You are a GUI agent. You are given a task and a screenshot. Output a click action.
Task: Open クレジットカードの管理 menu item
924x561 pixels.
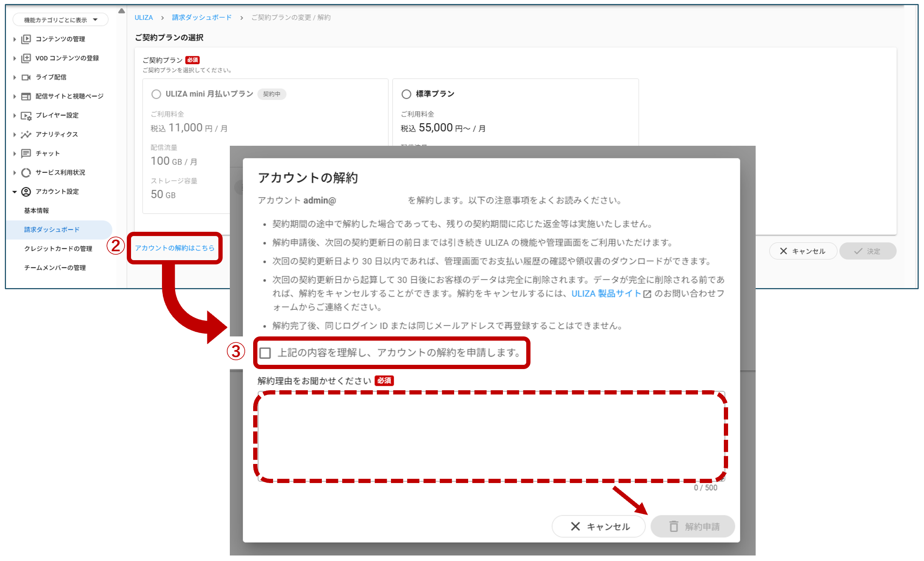[x=58, y=249]
